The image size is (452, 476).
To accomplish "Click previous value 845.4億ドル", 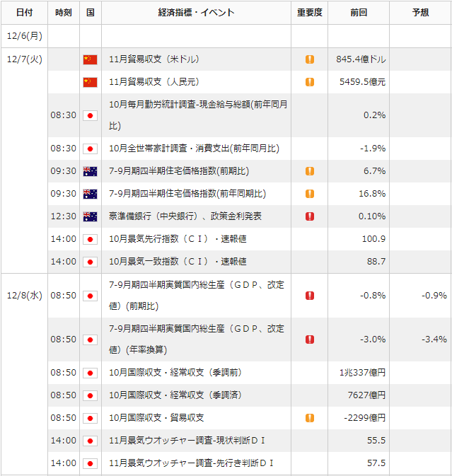I will [361, 59].
